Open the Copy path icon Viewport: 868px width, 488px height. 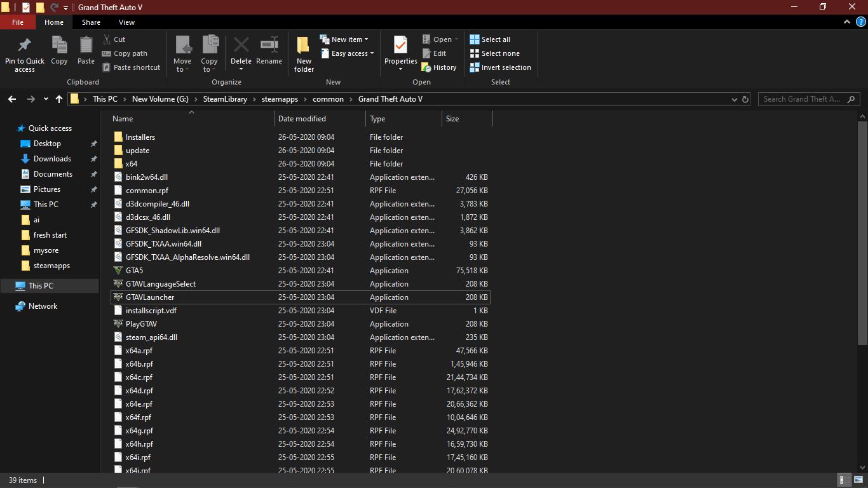pyautogui.click(x=125, y=53)
